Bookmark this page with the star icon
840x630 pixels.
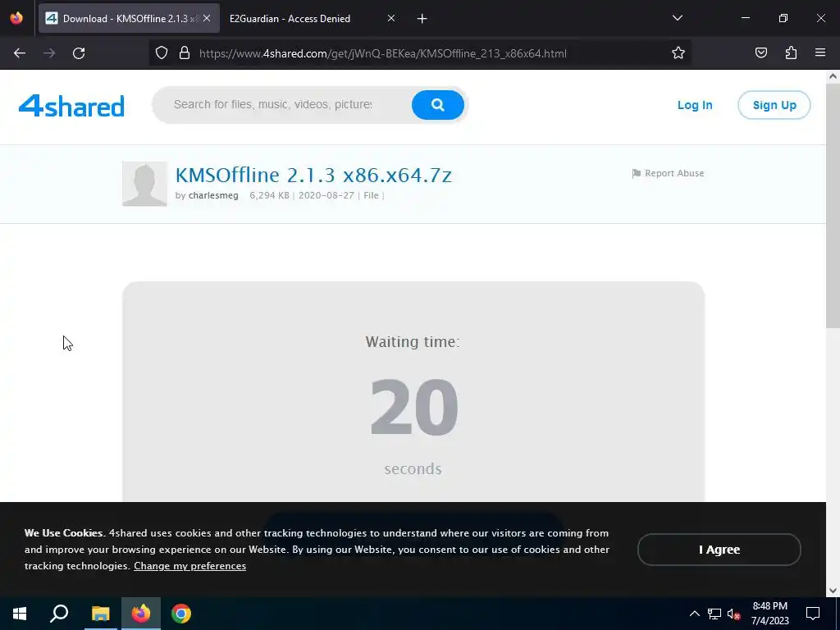(x=678, y=53)
